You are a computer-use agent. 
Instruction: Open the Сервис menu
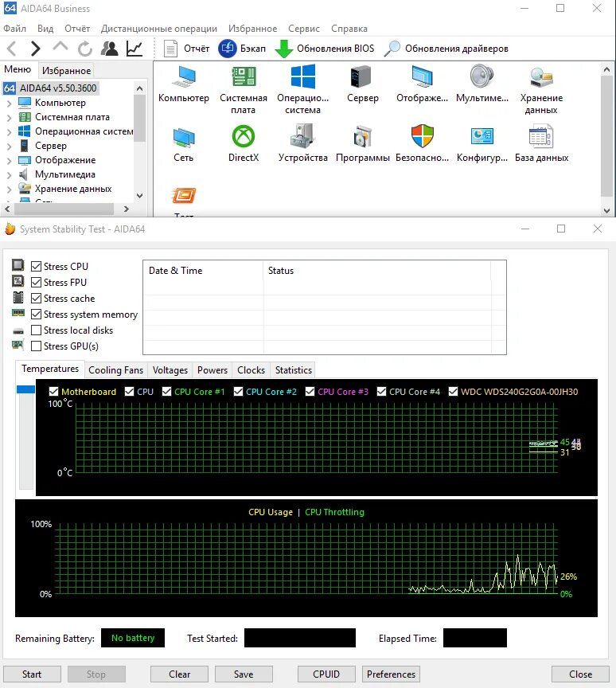click(x=304, y=29)
